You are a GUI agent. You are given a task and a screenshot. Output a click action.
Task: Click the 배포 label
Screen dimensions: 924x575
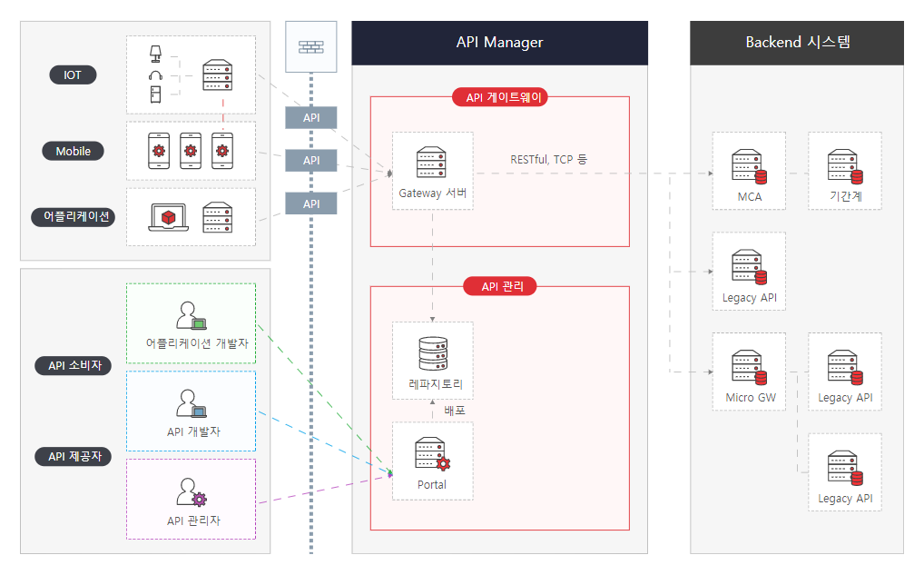[x=455, y=410]
